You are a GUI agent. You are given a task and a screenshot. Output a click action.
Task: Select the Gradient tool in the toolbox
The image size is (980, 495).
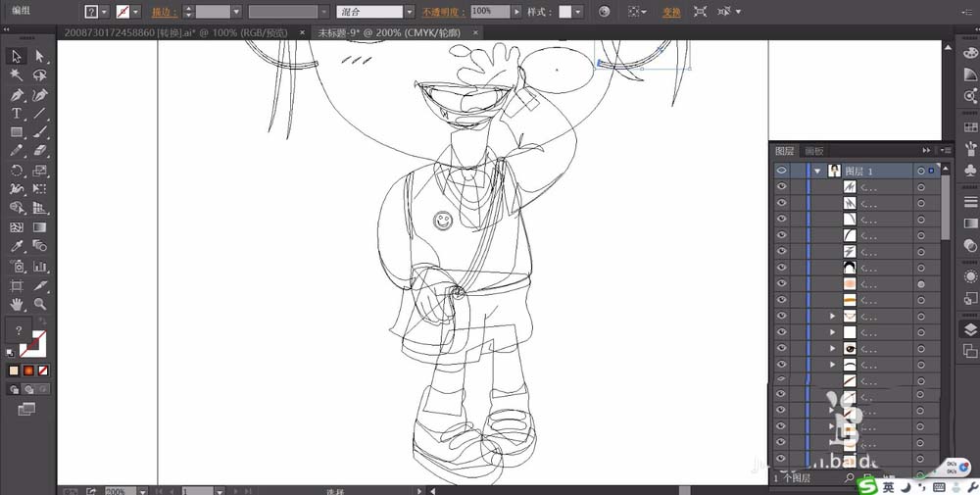click(39, 227)
